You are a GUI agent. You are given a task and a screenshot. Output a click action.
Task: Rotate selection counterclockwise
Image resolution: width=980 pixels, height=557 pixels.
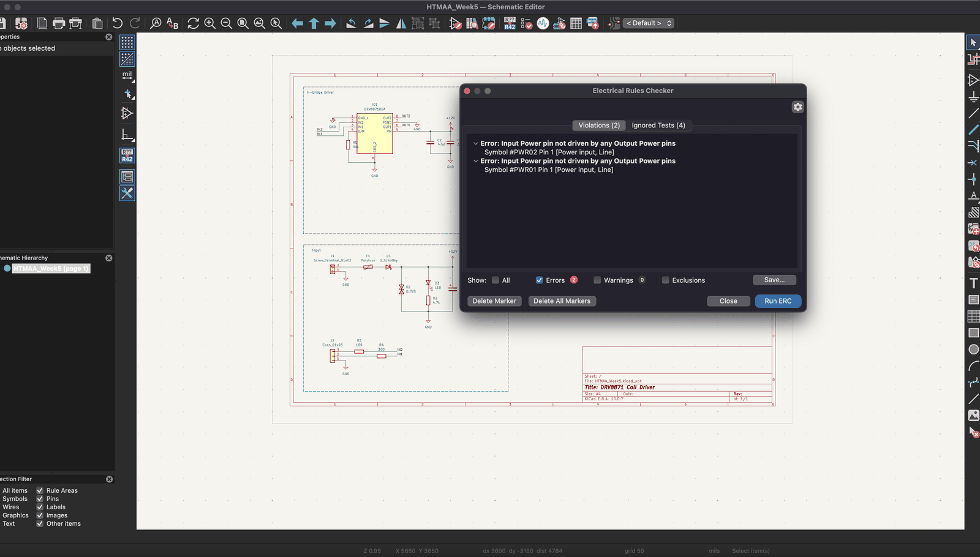tap(351, 23)
